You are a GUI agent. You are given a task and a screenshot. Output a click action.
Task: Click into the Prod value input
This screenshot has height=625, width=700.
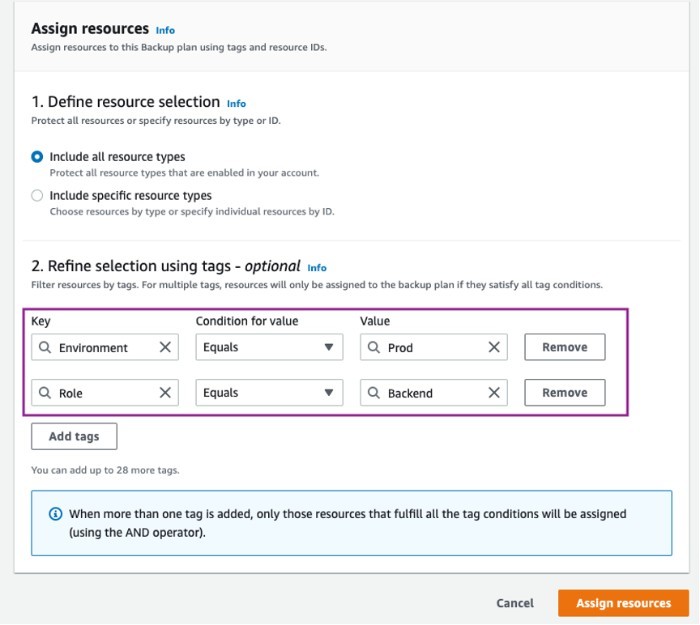pos(433,347)
